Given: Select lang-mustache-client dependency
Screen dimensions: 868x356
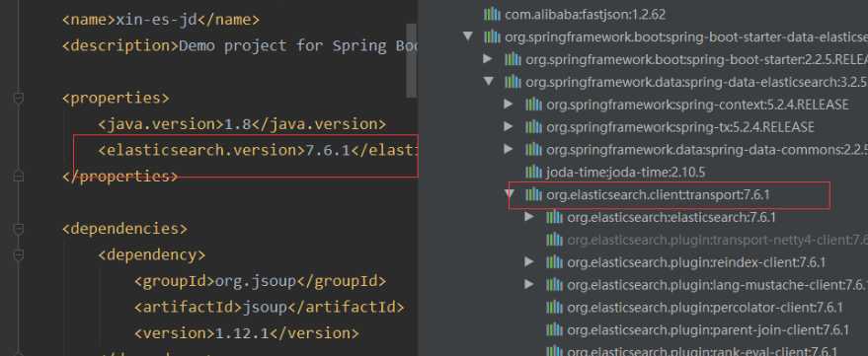Looking at the screenshot, I should (x=718, y=285).
